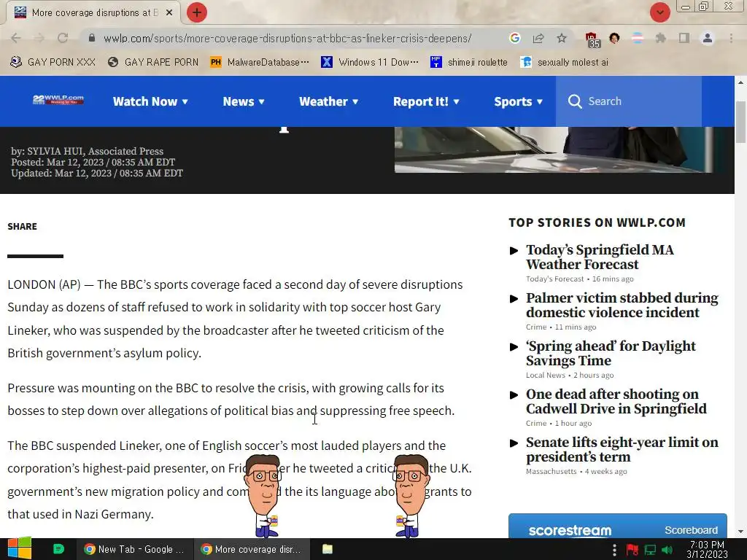This screenshot has height=560, width=747.
Task: Open the Google icon in address bar
Action: pyautogui.click(x=514, y=38)
